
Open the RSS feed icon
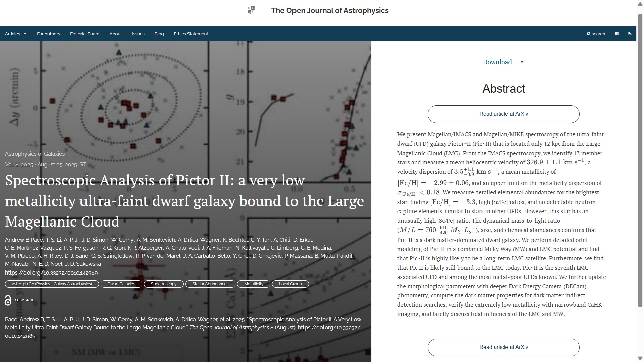click(630, 34)
